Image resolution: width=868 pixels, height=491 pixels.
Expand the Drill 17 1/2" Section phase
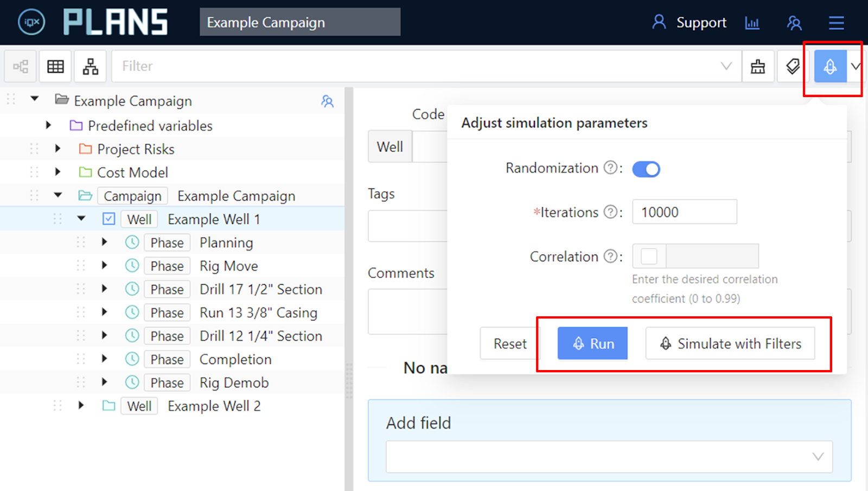(x=104, y=289)
